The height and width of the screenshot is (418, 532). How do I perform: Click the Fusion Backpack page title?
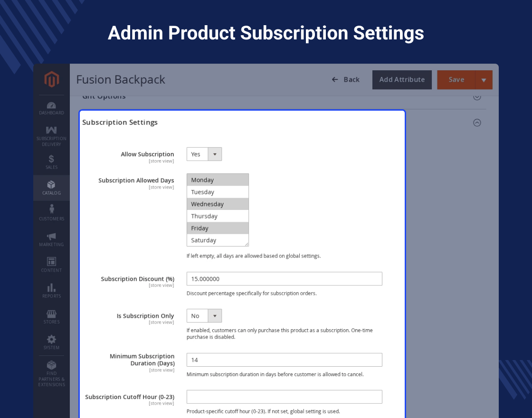click(x=121, y=80)
